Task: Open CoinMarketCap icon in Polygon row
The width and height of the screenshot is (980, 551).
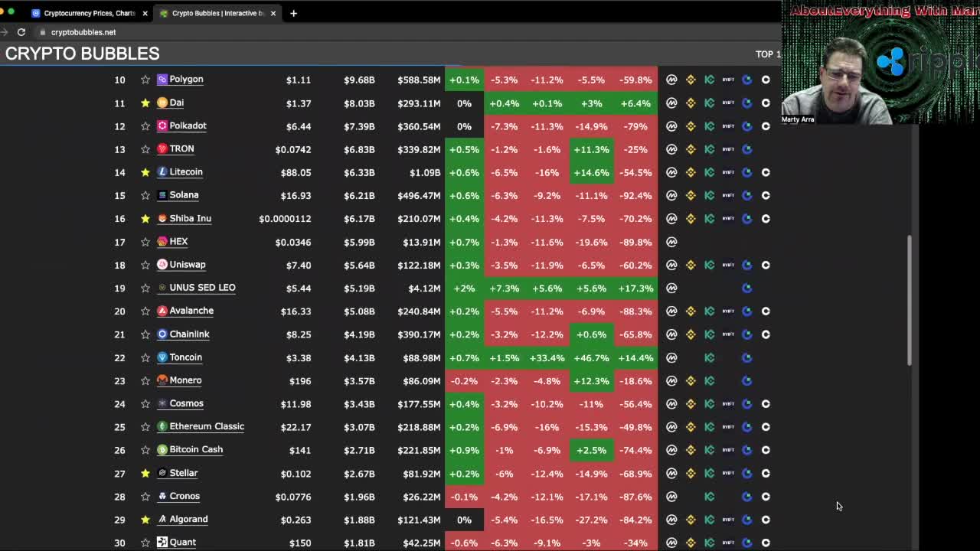Action: [x=671, y=80]
